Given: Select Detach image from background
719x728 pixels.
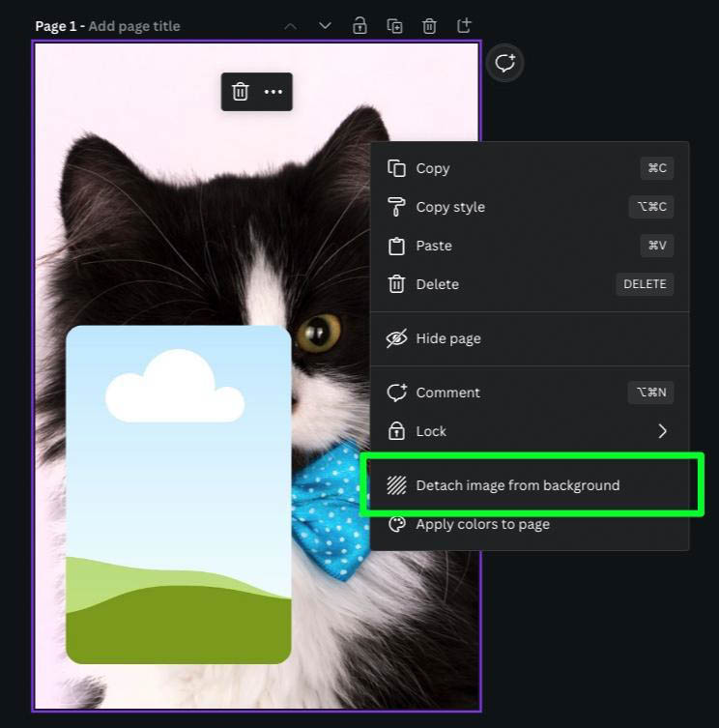Looking at the screenshot, I should [530, 485].
